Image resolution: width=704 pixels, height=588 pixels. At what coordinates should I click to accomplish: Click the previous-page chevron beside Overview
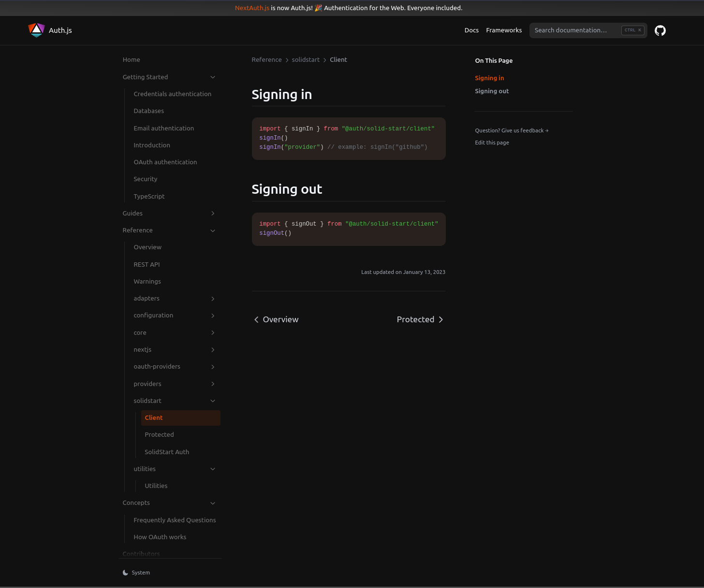coord(256,319)
